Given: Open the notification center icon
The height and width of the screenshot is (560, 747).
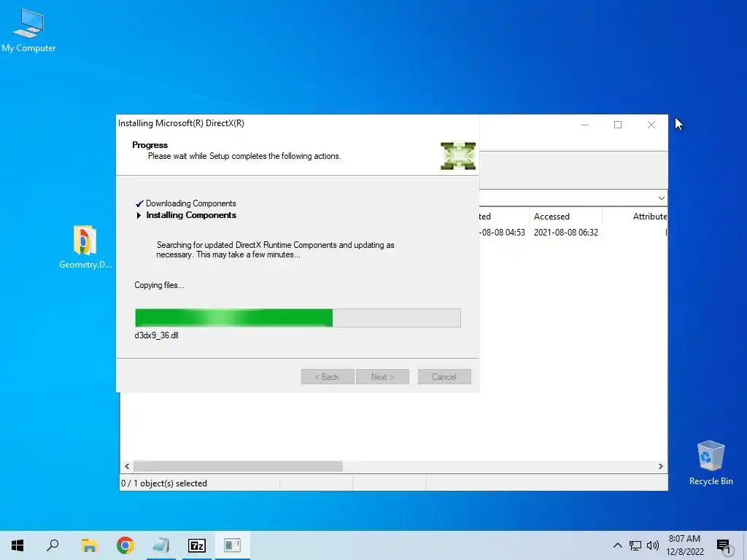Looking at the screenshot, I should (x=724, y=546).
